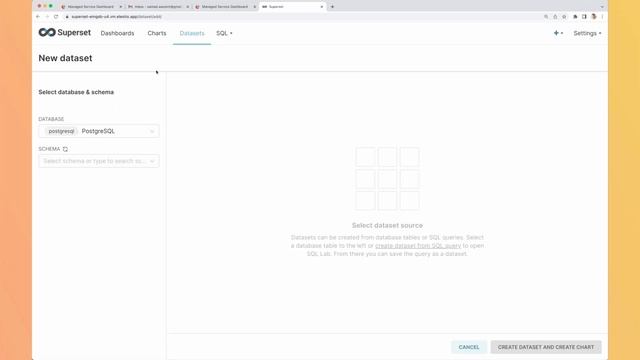Toggle the browser side panel icon
This screenshot has height=360, width=640.
[x=584, y=17]
